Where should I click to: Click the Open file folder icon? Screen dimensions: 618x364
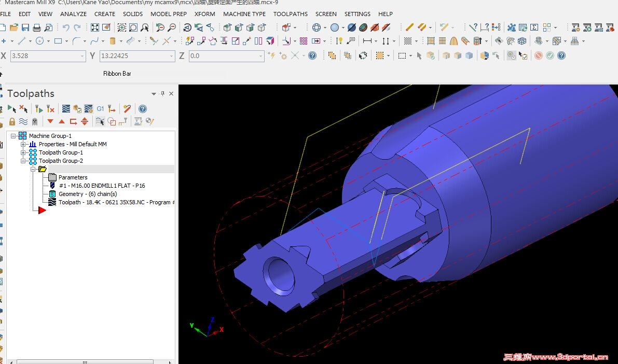14,27
